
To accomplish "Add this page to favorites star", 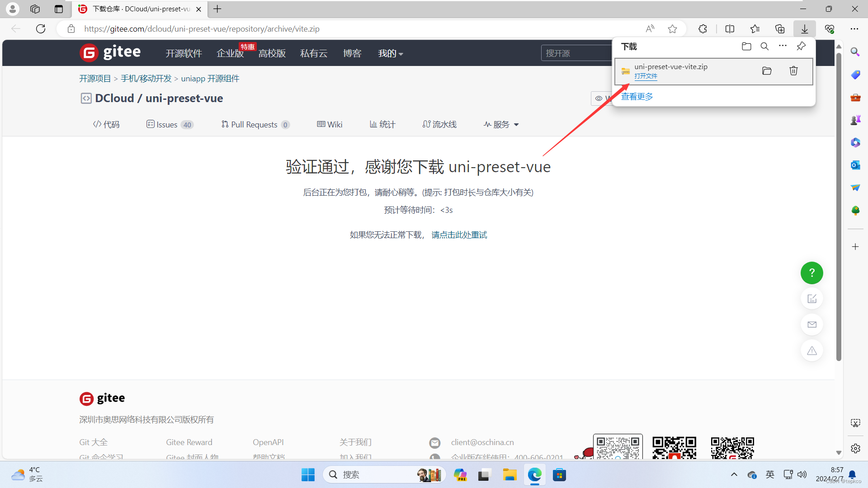I will 672,29.
